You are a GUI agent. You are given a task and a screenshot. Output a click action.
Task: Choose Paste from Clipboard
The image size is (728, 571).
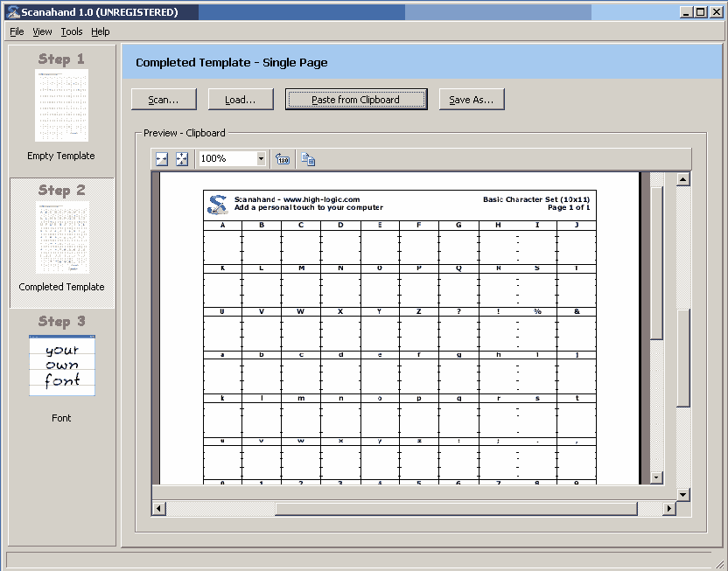click(x=356, y=100)
